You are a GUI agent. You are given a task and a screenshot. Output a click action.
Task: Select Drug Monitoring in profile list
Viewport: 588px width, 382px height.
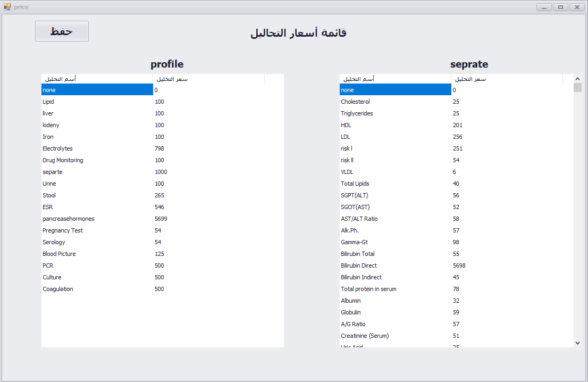(63, 160)
